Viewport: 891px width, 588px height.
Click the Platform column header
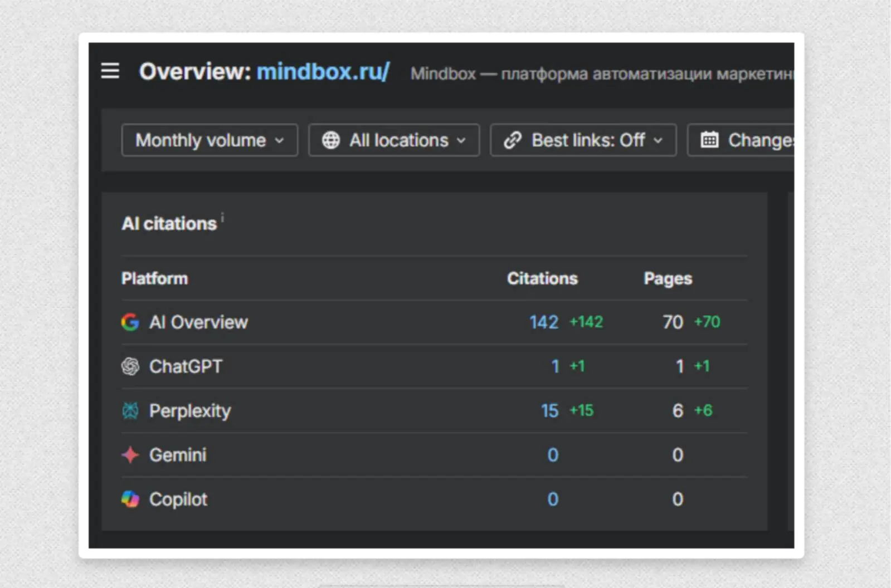154,278
